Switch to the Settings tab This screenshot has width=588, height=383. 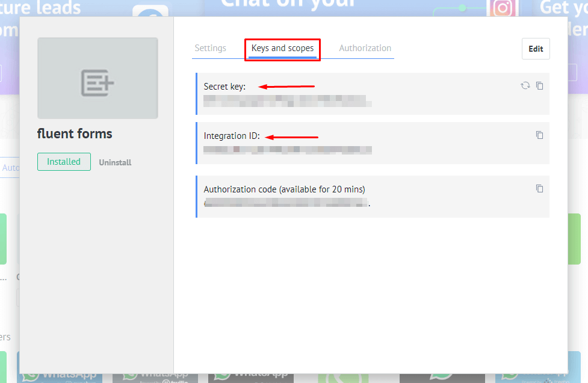tap(210, 48)
